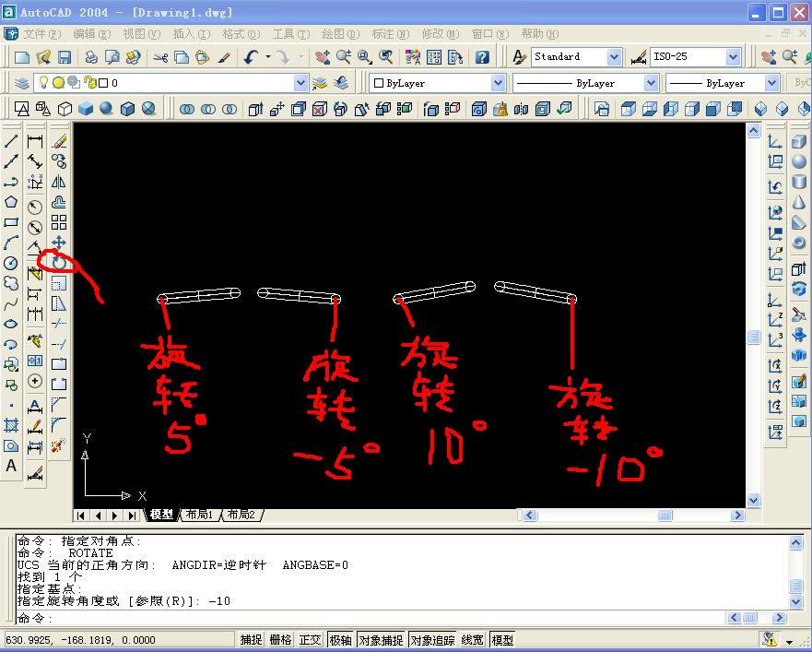Viewport: 812px width, 652px height.
Task: Toggle 正交 ortho mode in status bar
Action: click(311, 640)
